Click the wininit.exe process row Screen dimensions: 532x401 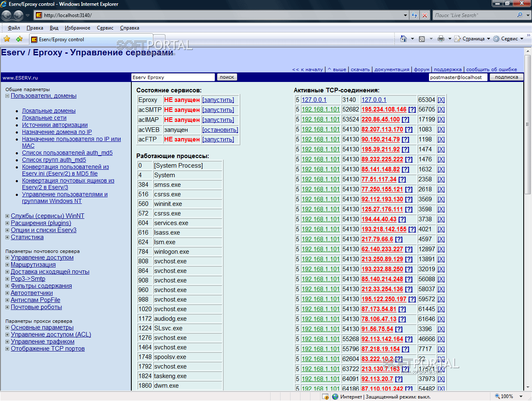(x=180, y=204)
